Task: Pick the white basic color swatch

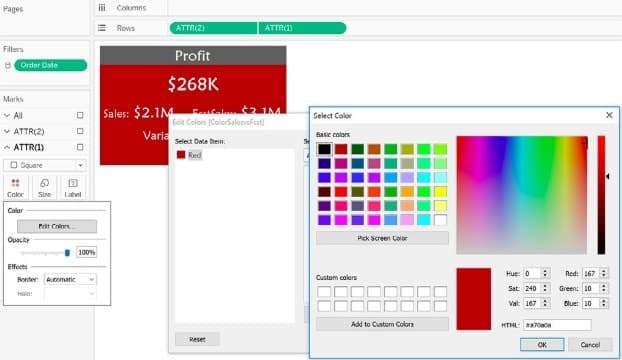Action: coord(440,220)
